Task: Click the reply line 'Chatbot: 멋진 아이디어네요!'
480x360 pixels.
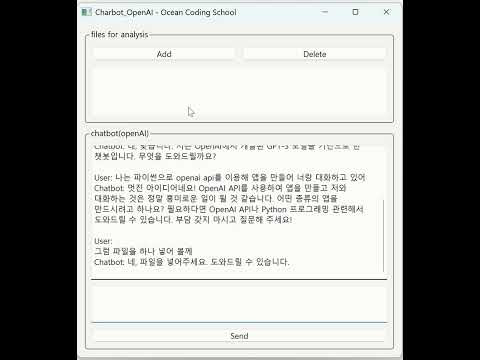Action: (220, 188)
